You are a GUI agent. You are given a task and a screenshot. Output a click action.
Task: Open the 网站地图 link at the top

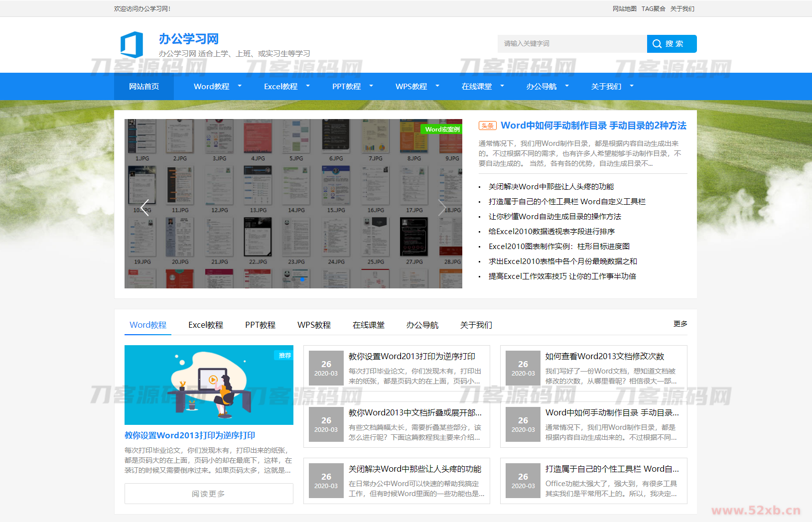tap(624, 8)
